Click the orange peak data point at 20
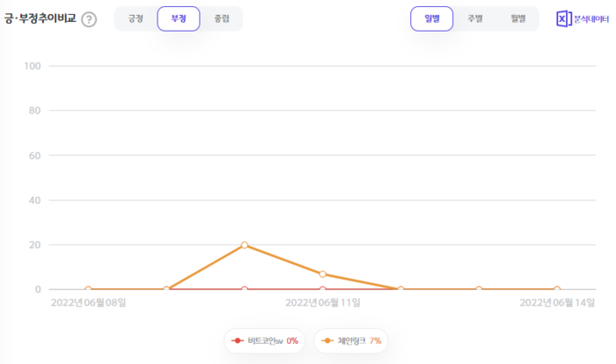Viewport: 616px width, 364px height. (245, 244)
